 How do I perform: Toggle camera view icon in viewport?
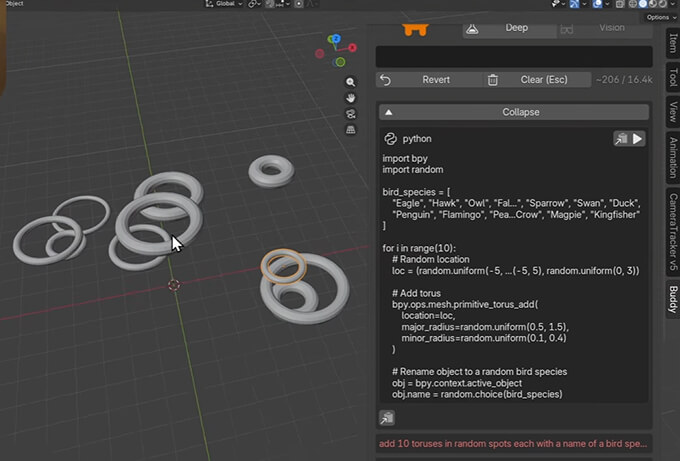pos(351,113)
